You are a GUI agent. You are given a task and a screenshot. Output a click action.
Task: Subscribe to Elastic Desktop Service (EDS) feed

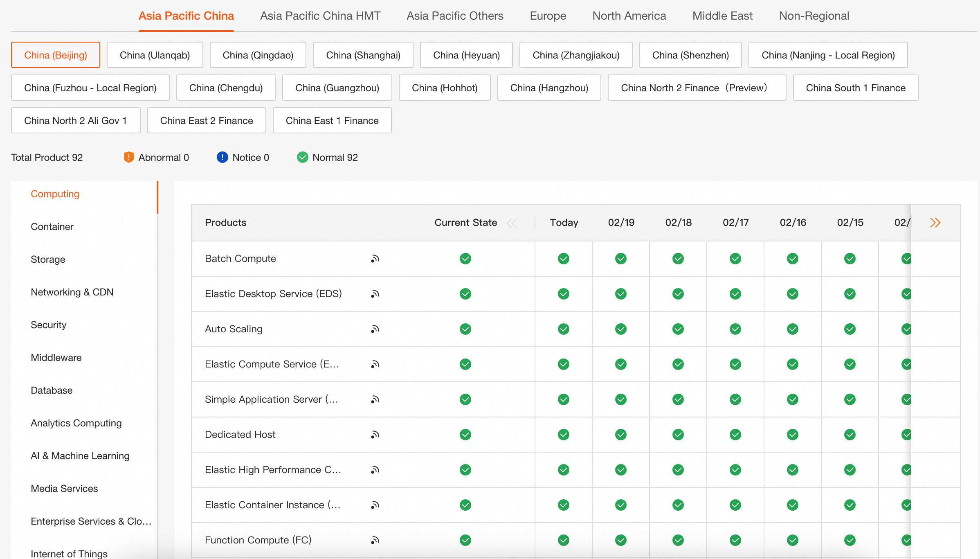point(375,294)
